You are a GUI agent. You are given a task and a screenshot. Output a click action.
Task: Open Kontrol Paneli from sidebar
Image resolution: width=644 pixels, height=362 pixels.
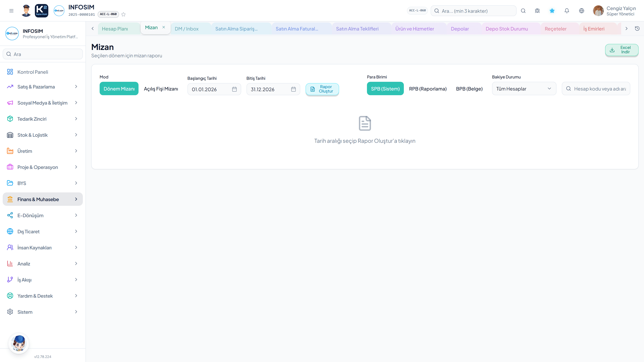pos(43,72)
